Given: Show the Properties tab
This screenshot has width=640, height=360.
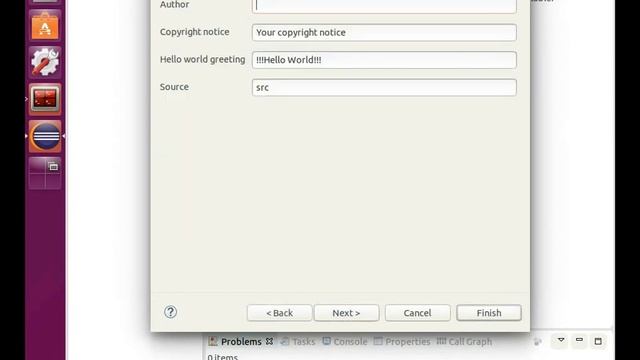Looking at the screenshot, I should 402,342.
